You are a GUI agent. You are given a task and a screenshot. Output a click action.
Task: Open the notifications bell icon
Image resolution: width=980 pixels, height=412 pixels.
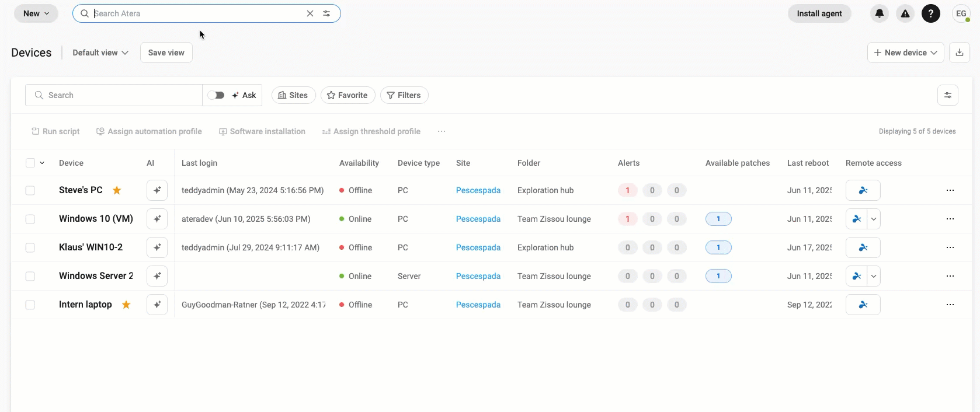pos(880,13)
